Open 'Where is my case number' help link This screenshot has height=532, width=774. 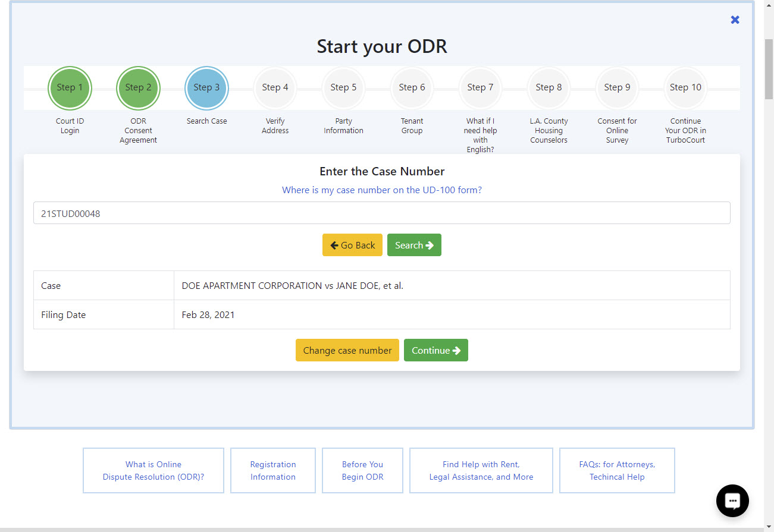point(382,190)
